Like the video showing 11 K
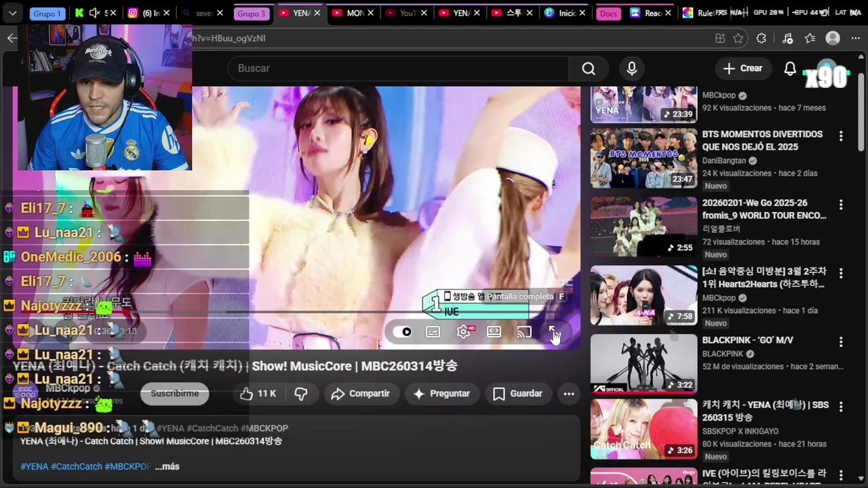 click(x=258, y=394)
